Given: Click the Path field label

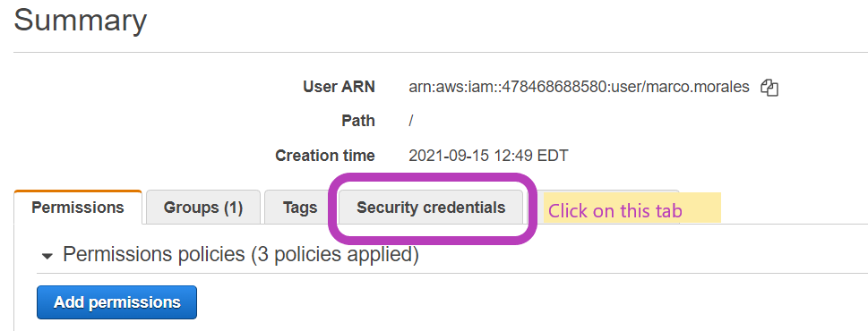Looking at the screenshot, I should (x=358, y=121).
